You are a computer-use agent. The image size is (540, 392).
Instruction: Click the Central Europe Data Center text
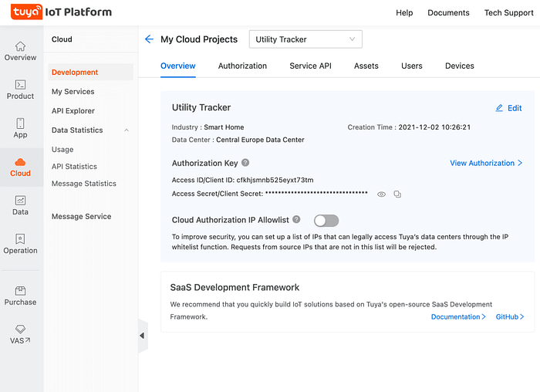tap(260, 140)
